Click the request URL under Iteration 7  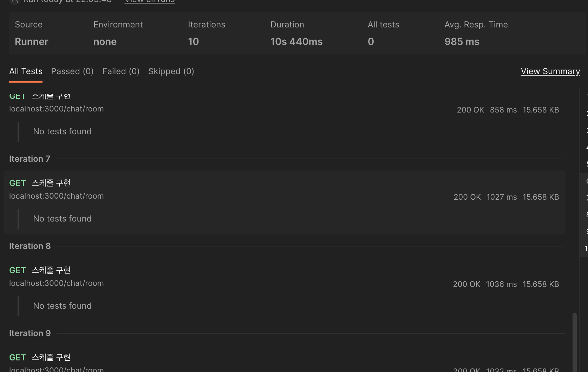pos(56,196)
